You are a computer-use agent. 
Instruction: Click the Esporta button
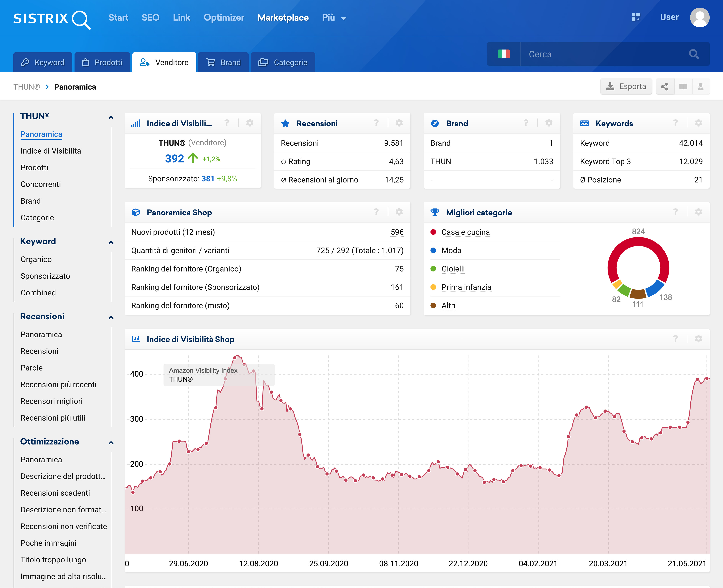tap(626, 87)
